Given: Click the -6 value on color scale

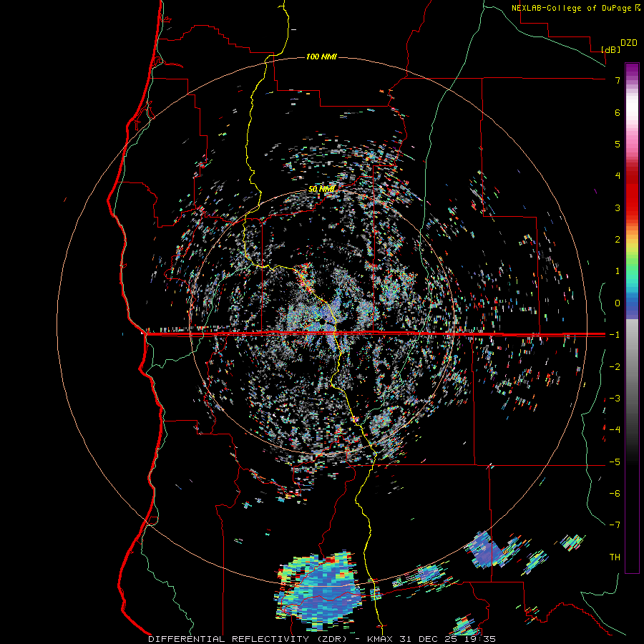Looking at the screenshot, I should (615, 493).
